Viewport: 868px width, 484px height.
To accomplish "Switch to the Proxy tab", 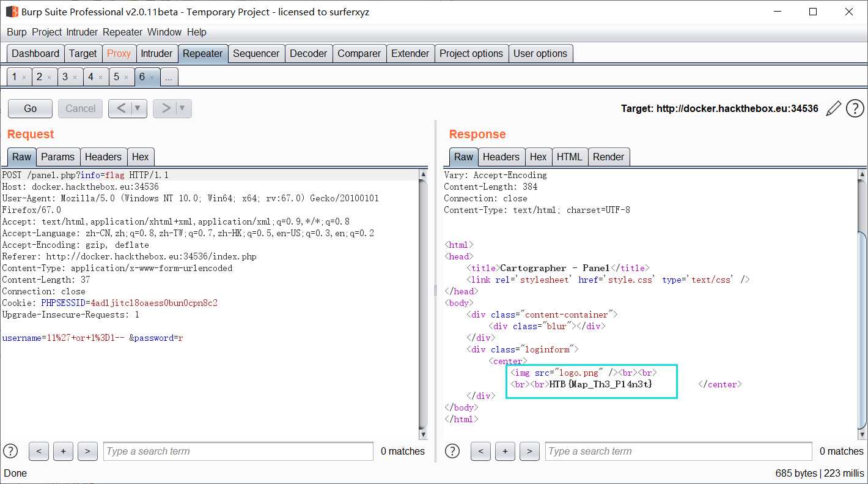I will [x=119, y=53].
